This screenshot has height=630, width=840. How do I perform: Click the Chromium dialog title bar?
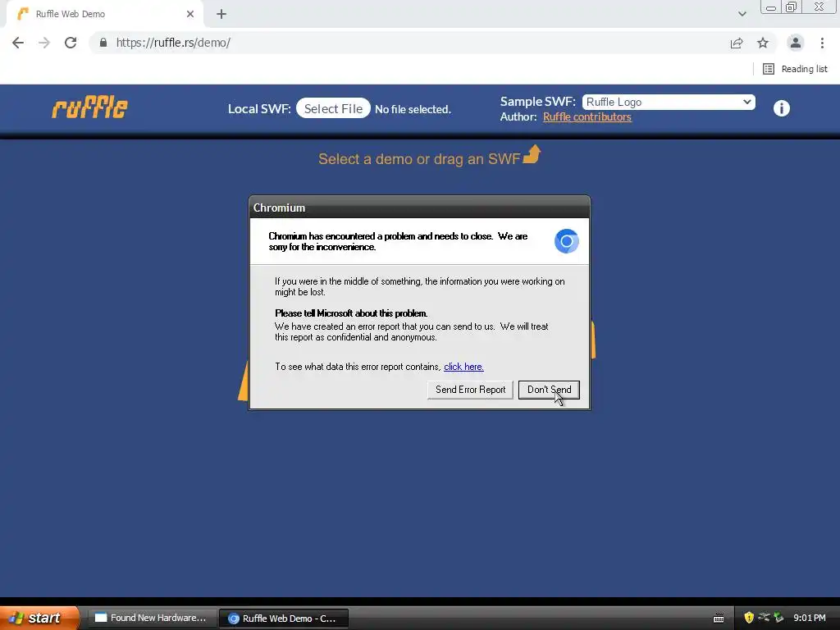tap(419, 208)
